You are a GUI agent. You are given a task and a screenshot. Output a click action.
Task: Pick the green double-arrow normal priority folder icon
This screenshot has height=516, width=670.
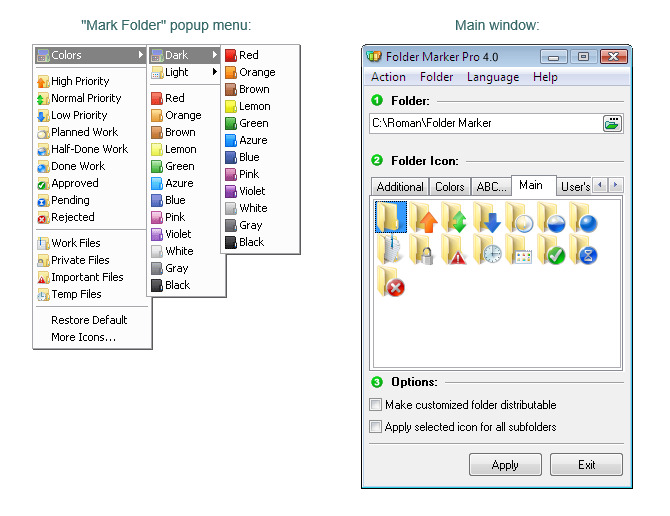pyautogui.click(x=455, y=217)
